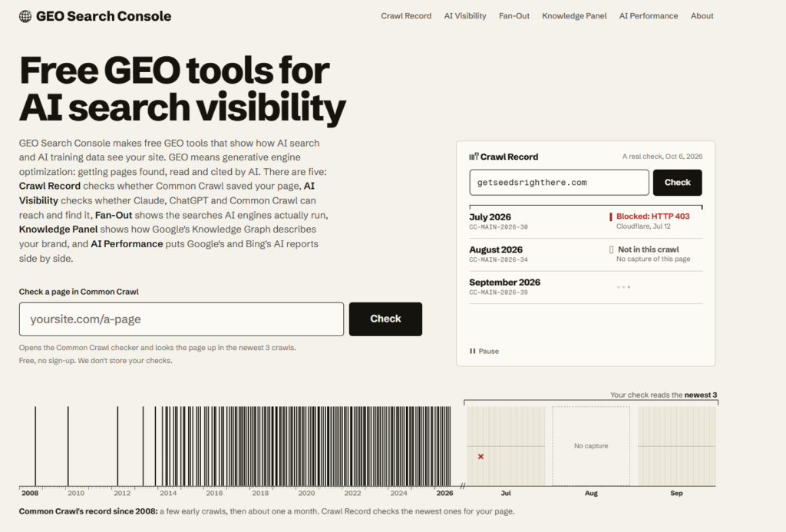Visit the About page

click(702, 16)
